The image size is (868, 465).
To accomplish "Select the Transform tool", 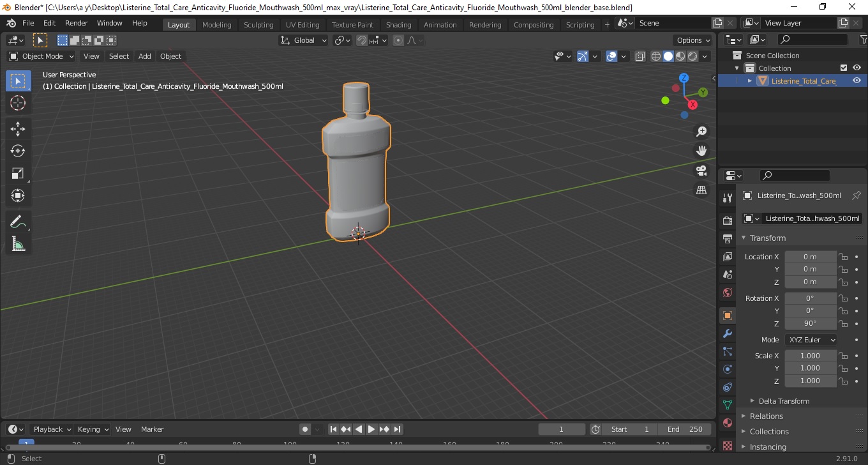I will coord(18,195).
